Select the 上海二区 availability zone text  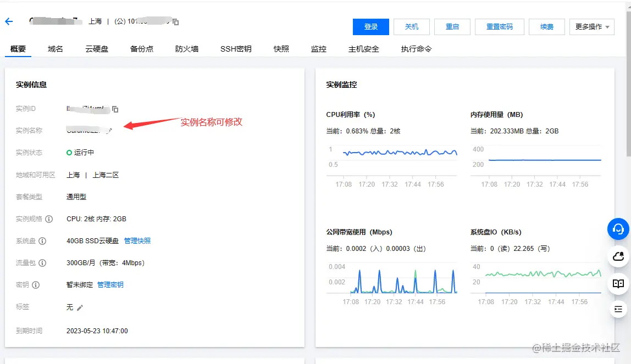pos(106,175)
